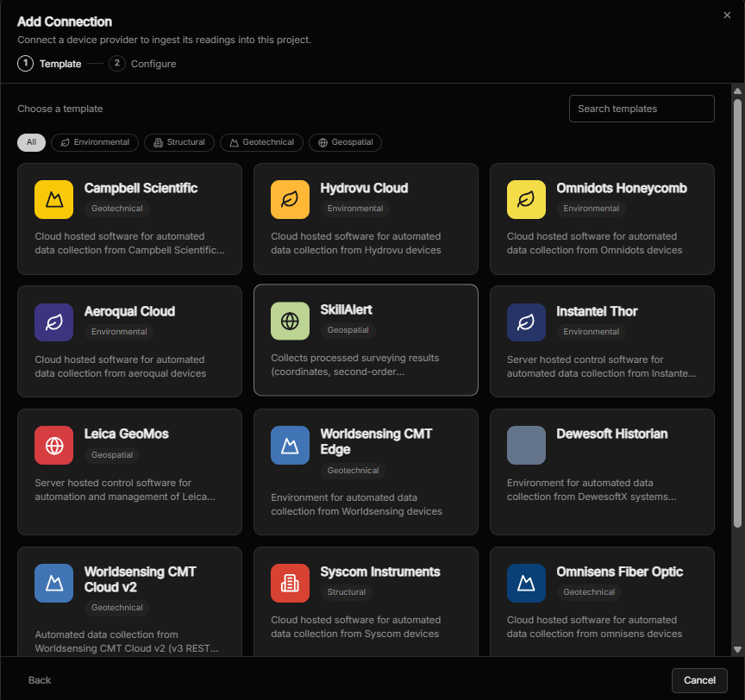
Task: Click Dewesoft Historian description text
Action: pos(592,490)
